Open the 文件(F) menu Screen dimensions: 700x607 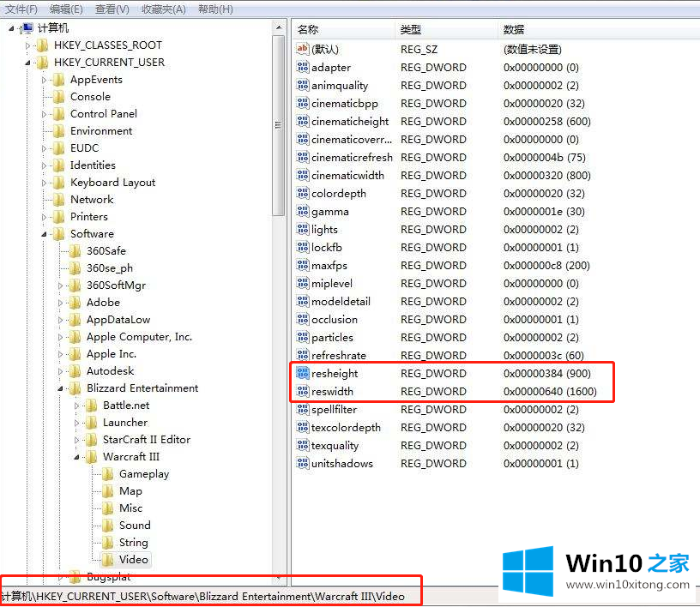point(21,9)
